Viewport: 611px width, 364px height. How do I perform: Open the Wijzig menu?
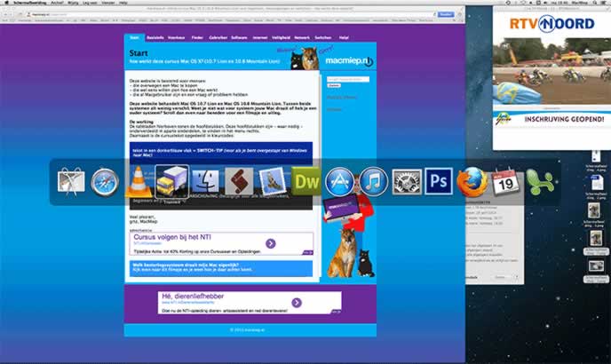[73, 3]
